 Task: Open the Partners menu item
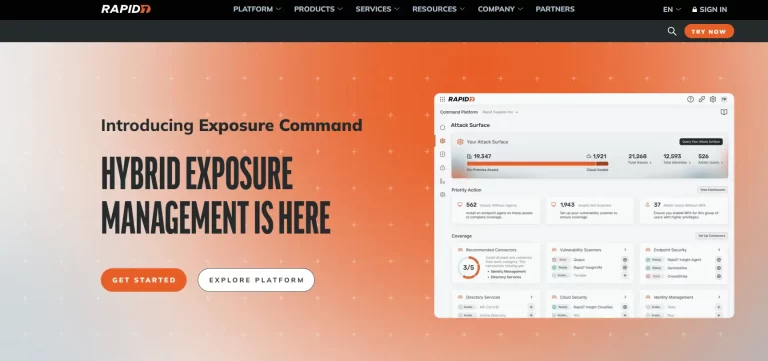click(555, 9)
